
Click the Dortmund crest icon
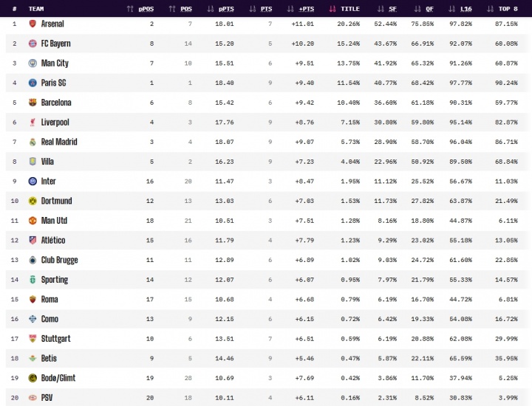click(x=33, y=201)
